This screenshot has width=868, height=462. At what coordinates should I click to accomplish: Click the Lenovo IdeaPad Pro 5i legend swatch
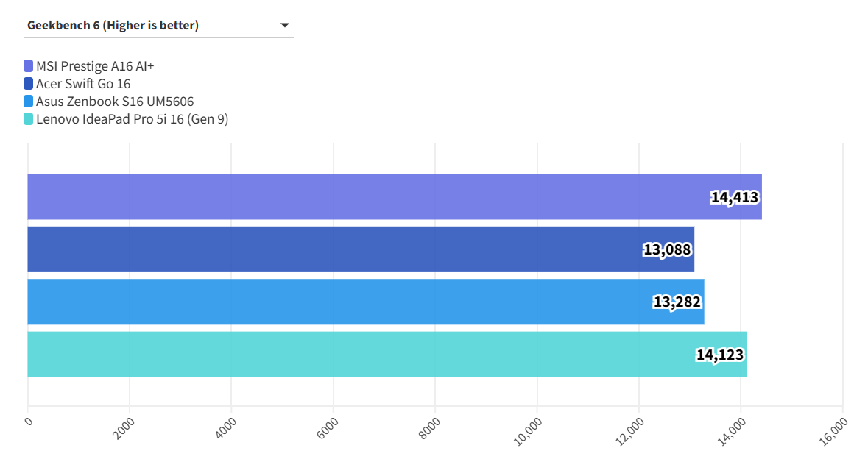[28, 119]
